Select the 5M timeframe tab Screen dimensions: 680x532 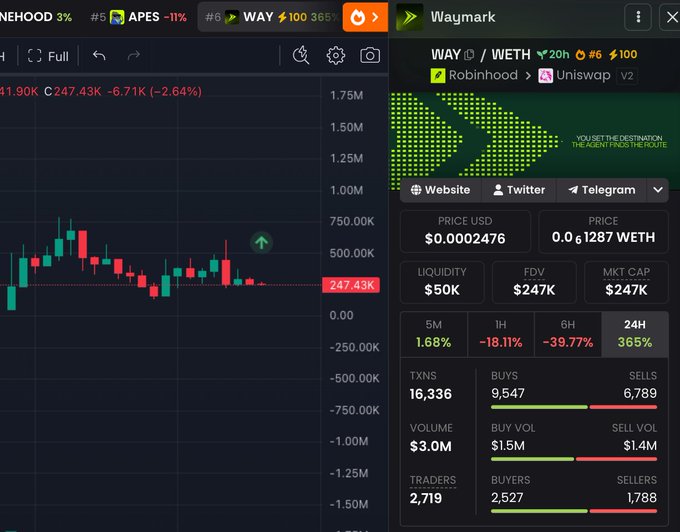tap(434, 334)
